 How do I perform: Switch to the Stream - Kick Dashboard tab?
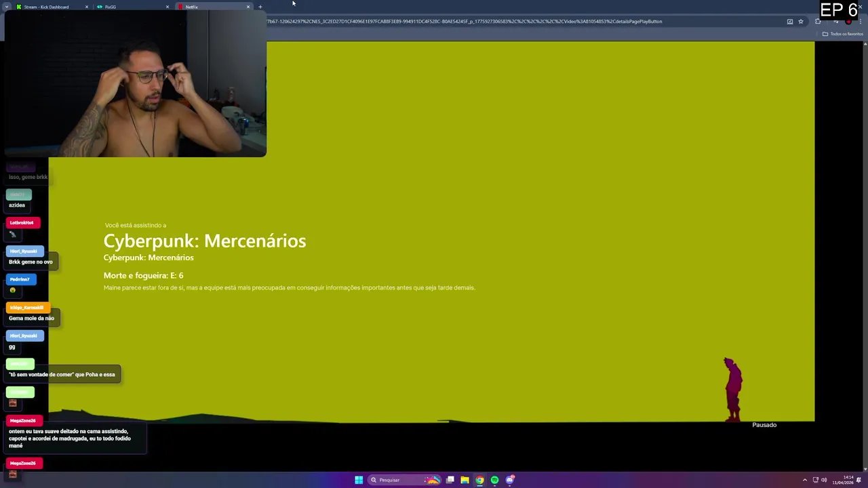tap(51, 7)
